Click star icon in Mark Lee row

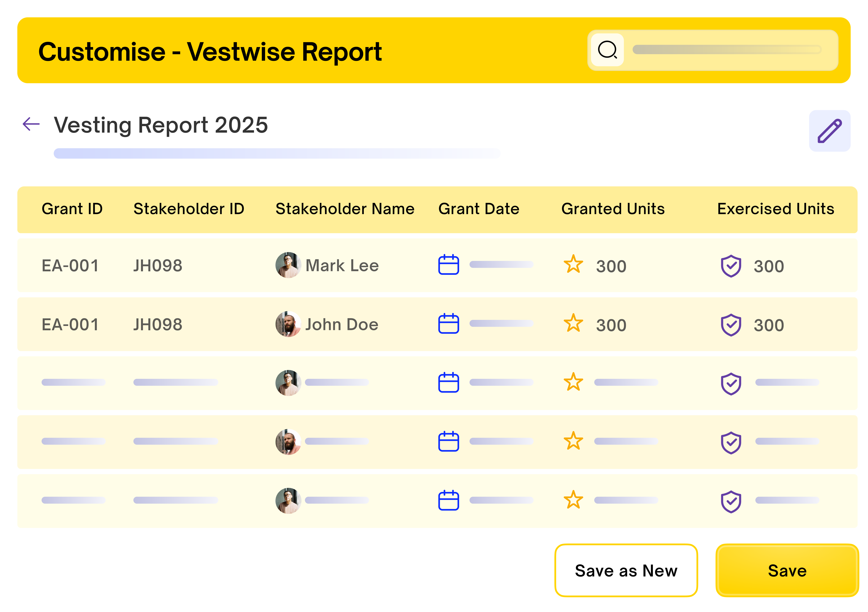pyautogui.click(x=573, y=264)
